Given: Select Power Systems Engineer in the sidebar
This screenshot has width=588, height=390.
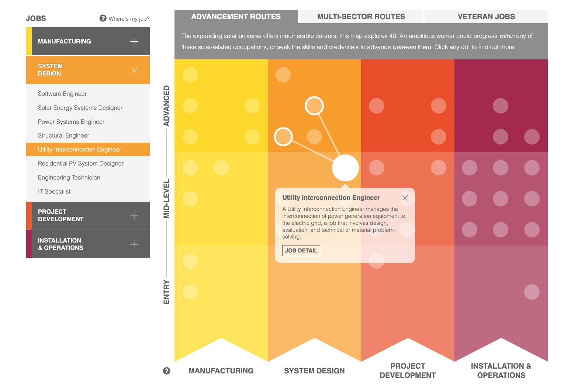Looking at the screenshot, I should (71, 122).
